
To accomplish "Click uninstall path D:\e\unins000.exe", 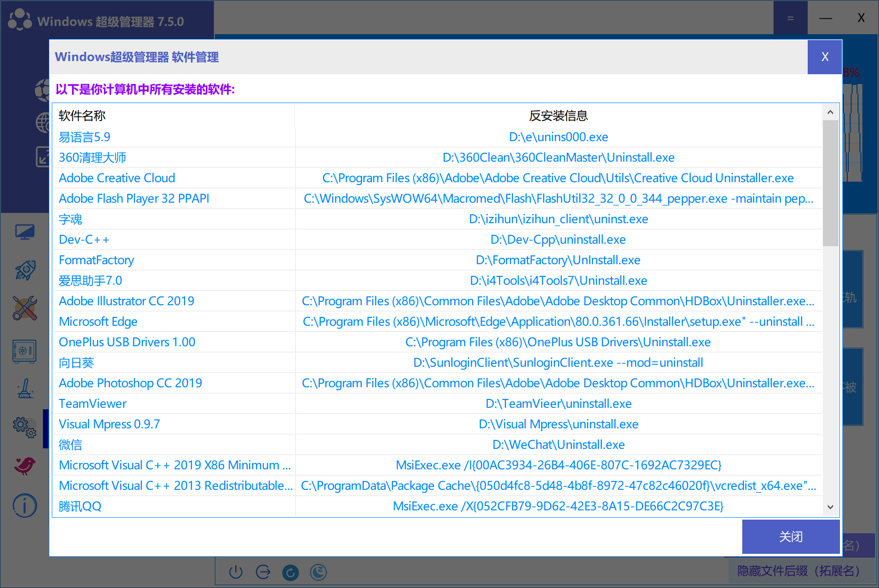I will click(559, 137).
